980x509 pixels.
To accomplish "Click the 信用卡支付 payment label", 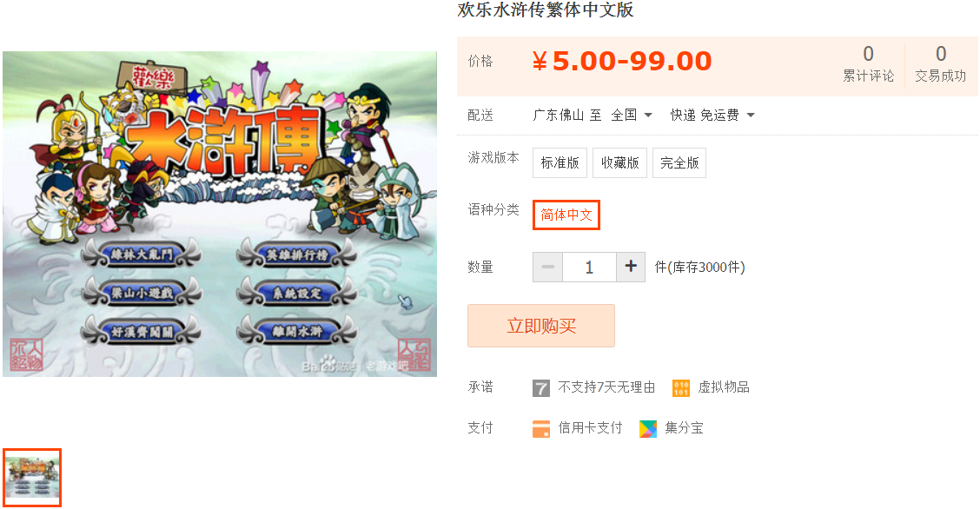I will (590, 428).
